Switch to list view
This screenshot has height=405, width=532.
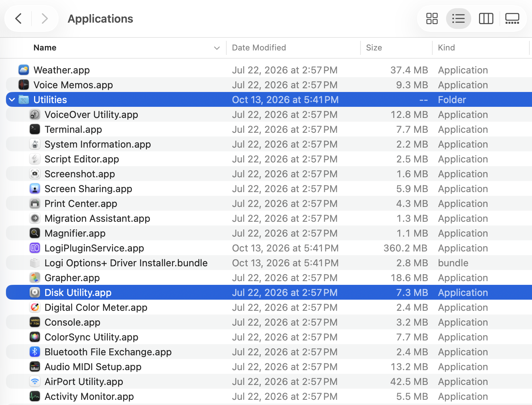coord(459,19)
